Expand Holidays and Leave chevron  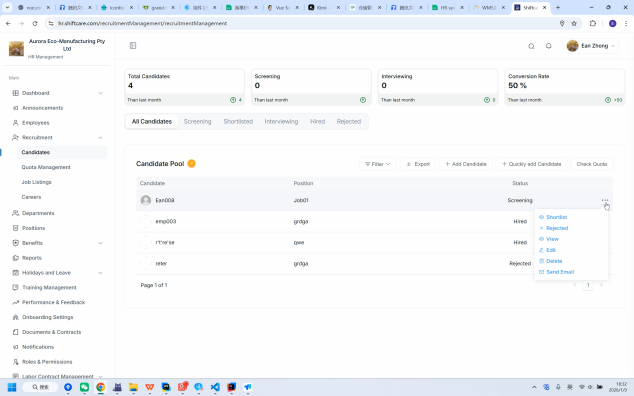(x=100, y=273)
